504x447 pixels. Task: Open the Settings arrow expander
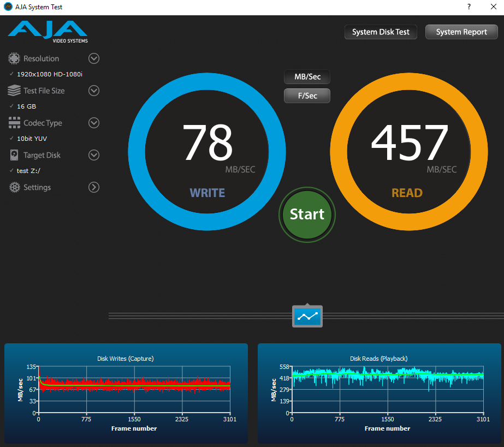[x=94, y=187]
